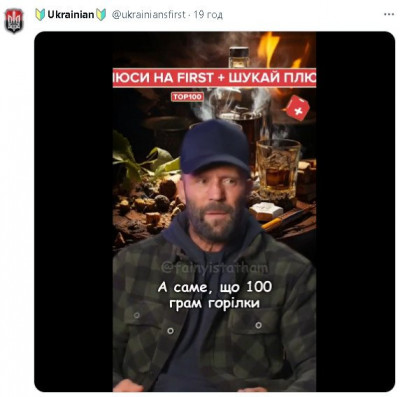400x397 pixels.
Task: Select the bottle at top of video
Action: click(239, 57)
